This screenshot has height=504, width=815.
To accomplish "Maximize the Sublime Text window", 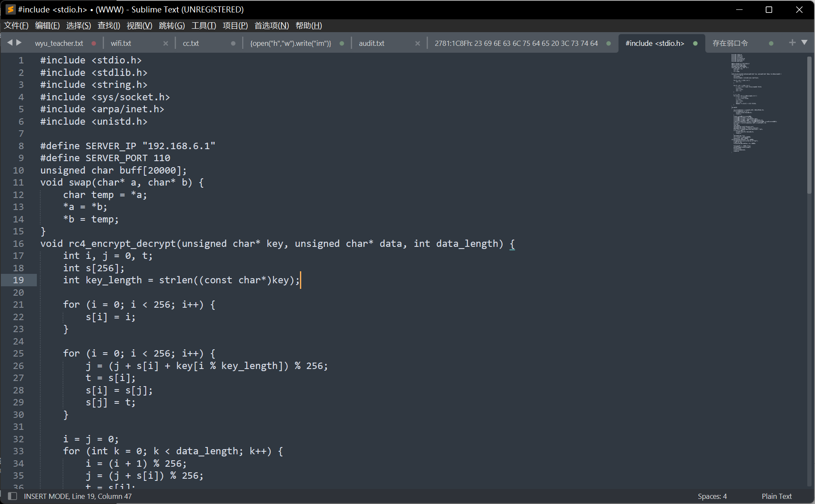I will tap(769, 9).
